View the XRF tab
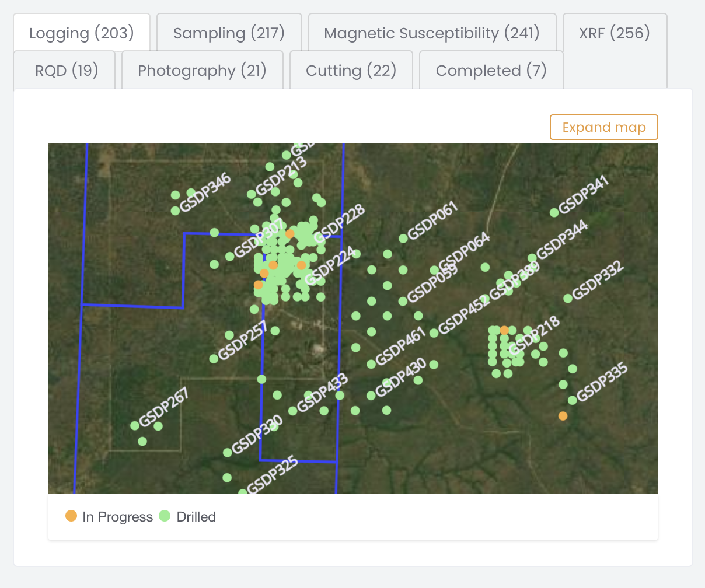Screen dimensions: 705x588 pyautogui.click(x=614, y=33)
